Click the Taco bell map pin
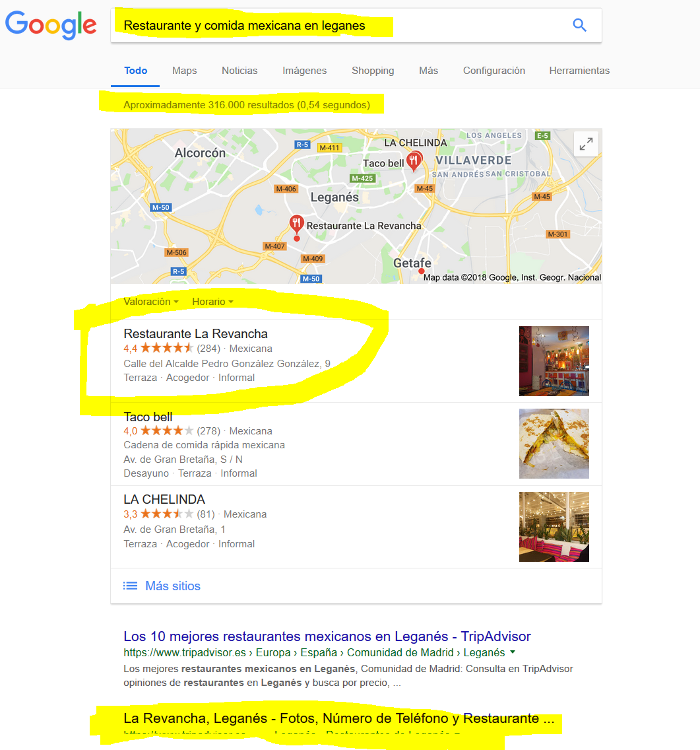Screen dimensions: 700x750 414,161
